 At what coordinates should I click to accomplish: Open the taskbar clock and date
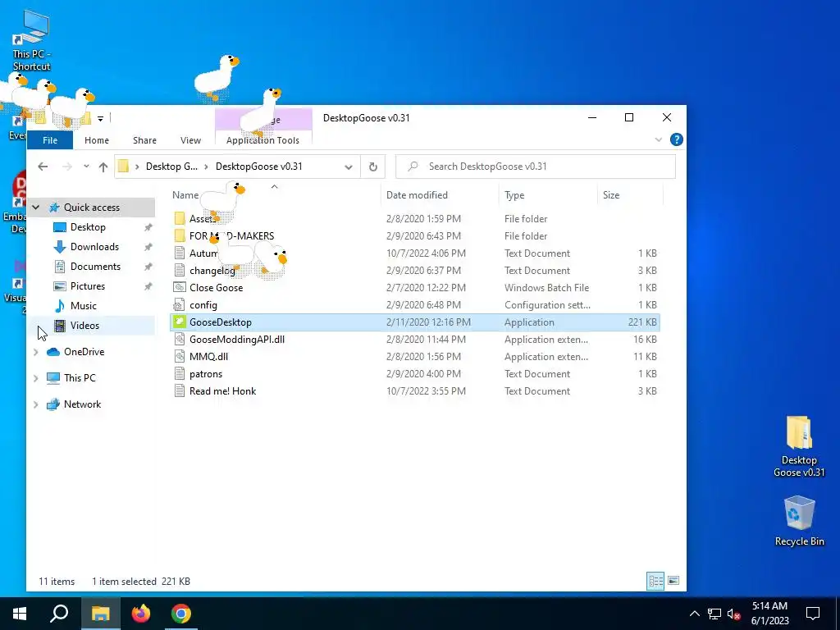click(769, 614)
